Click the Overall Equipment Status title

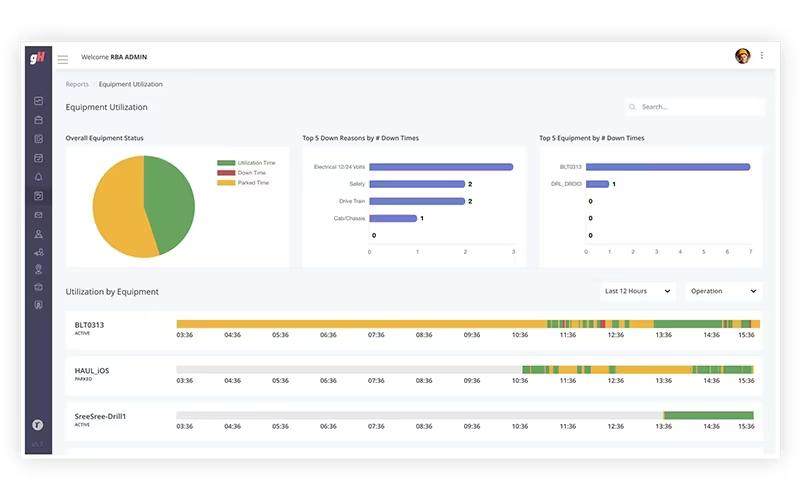click(x=105, y=138)
